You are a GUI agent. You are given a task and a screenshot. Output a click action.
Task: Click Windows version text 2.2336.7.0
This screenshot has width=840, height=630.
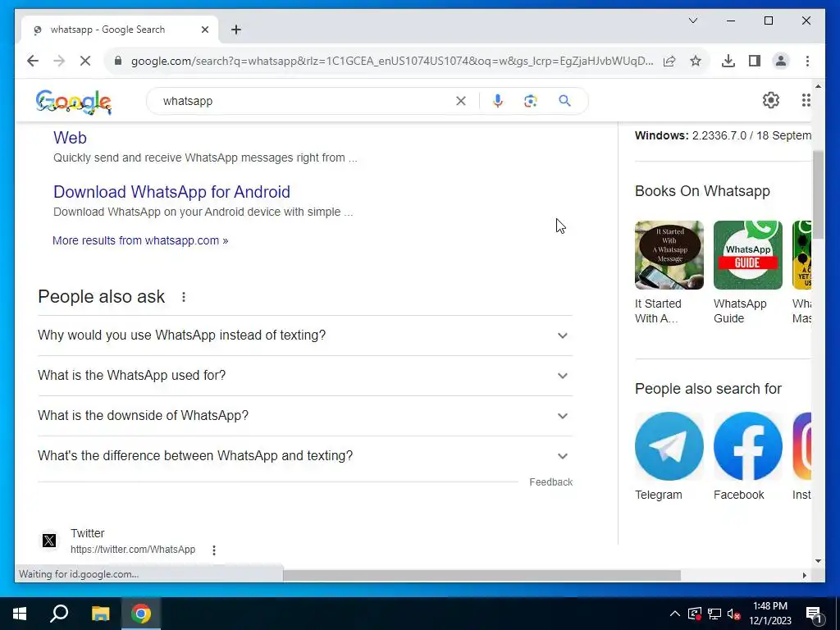719,135
